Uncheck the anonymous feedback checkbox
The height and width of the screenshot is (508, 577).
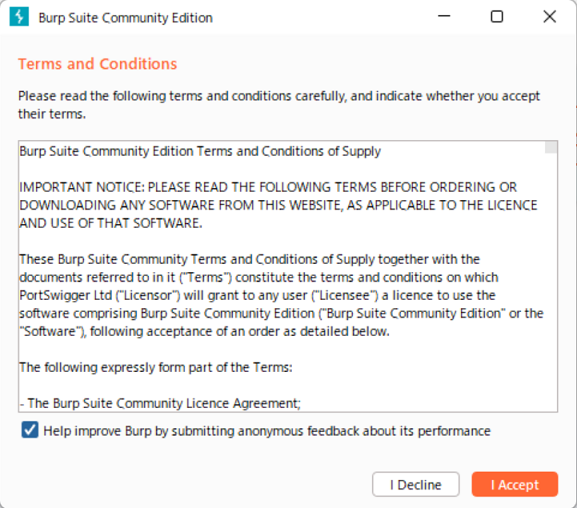[29, 430]
